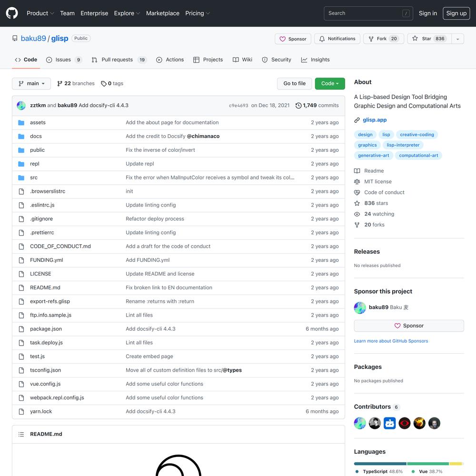Open the tsconfig.json file
Viewport: 476px width, 476px height.
[x=46, y=370]
